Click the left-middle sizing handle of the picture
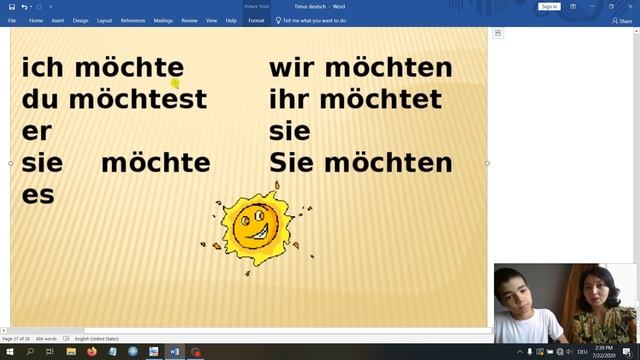The height and width of the screenshot is (360, 640). tap(11, 163)
